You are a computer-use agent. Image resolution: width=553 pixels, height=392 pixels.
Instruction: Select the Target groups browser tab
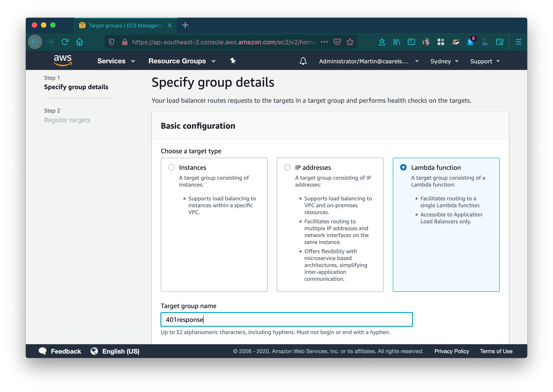pyautogui.click(x=125, y=25)
